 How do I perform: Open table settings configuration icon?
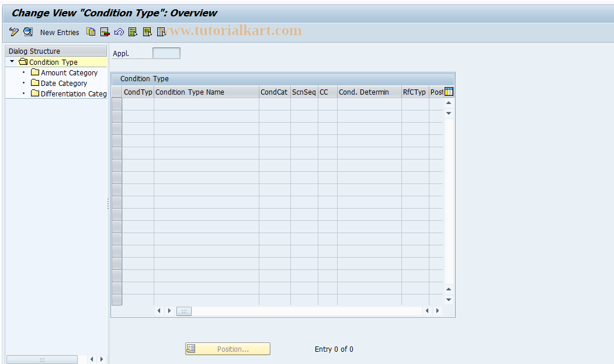[449, 92]
